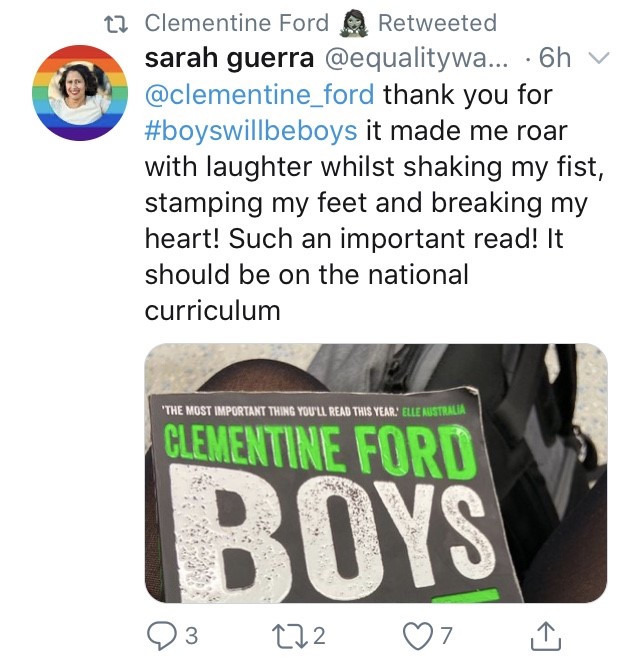The width and height of the screenshot is (640, 661).
Task: Click the 6h tweet timestamp
Action: coord(553,59)
